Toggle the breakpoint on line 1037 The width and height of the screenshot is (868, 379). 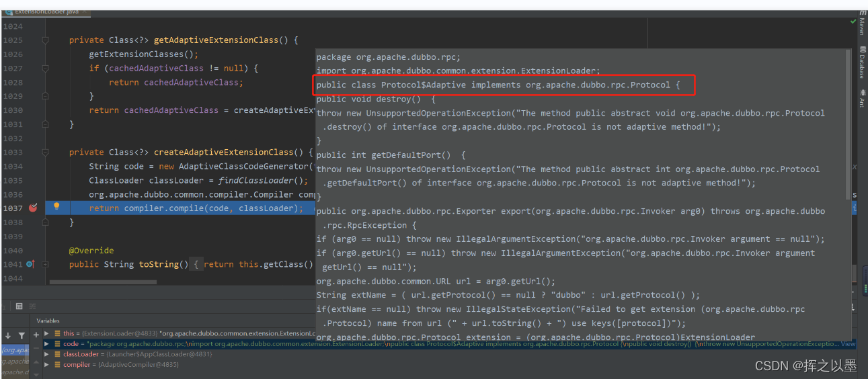coord(33,208)
